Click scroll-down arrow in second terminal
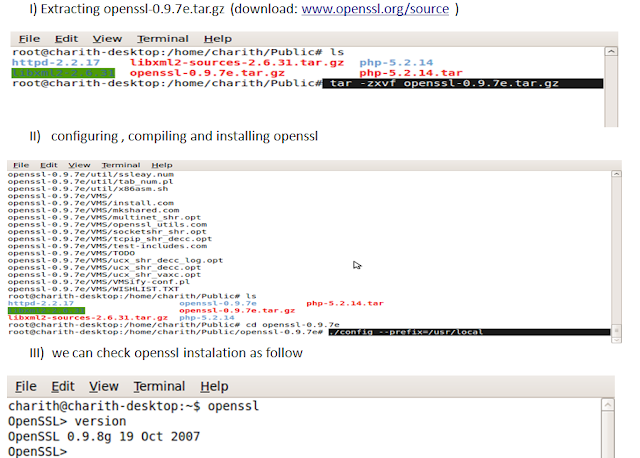Screen dimensions: 640x458 click(x=616, y=340)
